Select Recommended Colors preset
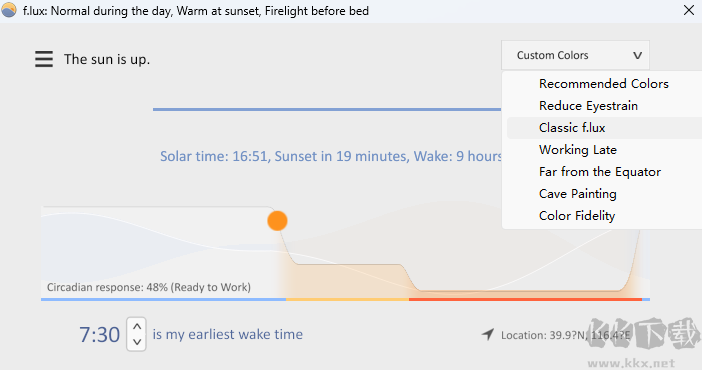Screen dimensions: 702x370 tap(604, 84)
